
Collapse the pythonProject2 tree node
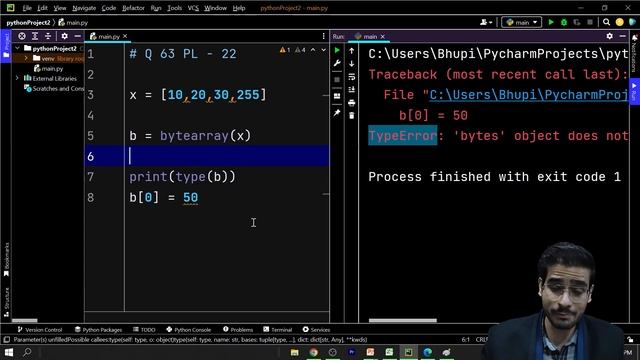pyautogui.click(x=17, y=48)
